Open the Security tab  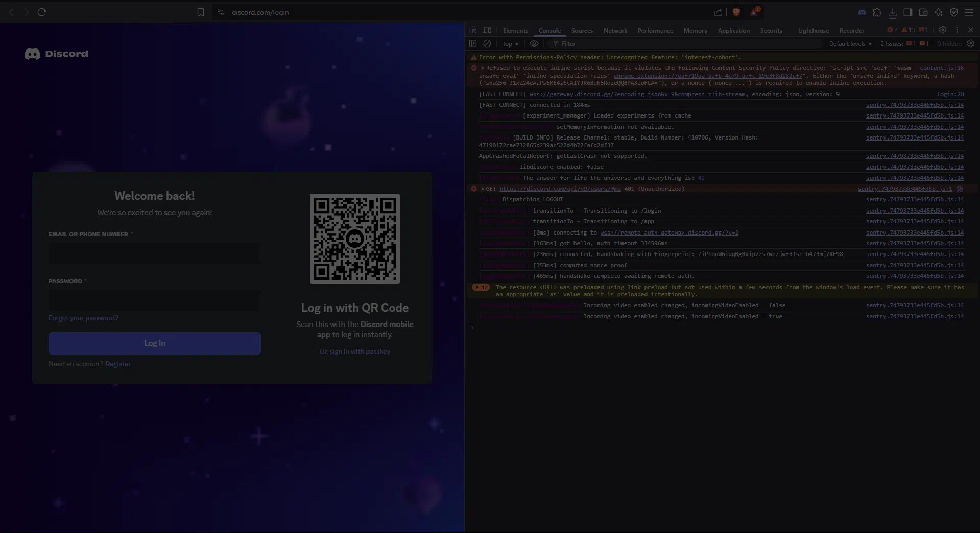771,31
